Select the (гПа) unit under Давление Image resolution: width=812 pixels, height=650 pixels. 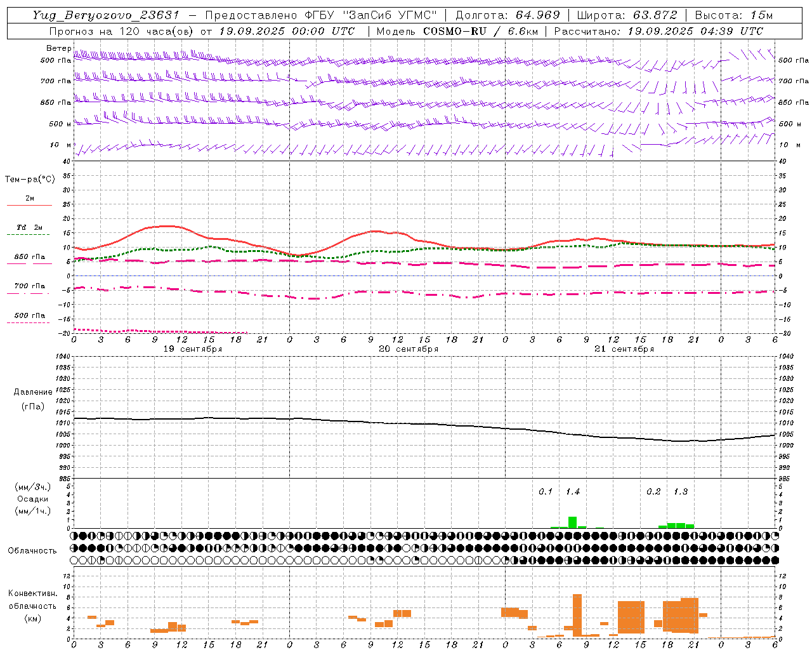[x=33, y=406]
